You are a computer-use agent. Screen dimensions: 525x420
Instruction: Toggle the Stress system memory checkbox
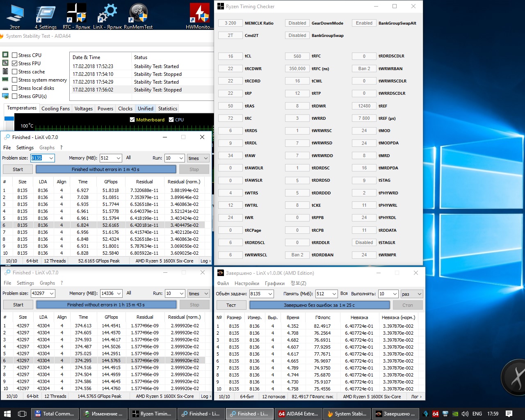coord(15,80)
